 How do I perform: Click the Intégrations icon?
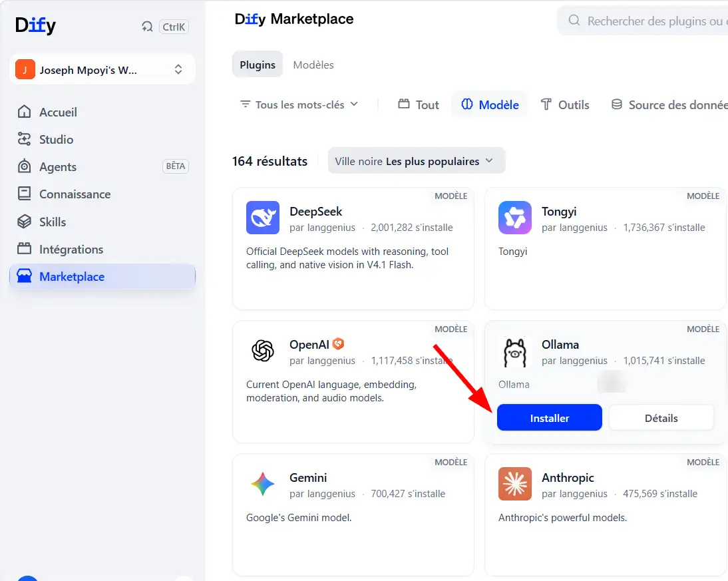pyautogui.click(x=24, y=248)
